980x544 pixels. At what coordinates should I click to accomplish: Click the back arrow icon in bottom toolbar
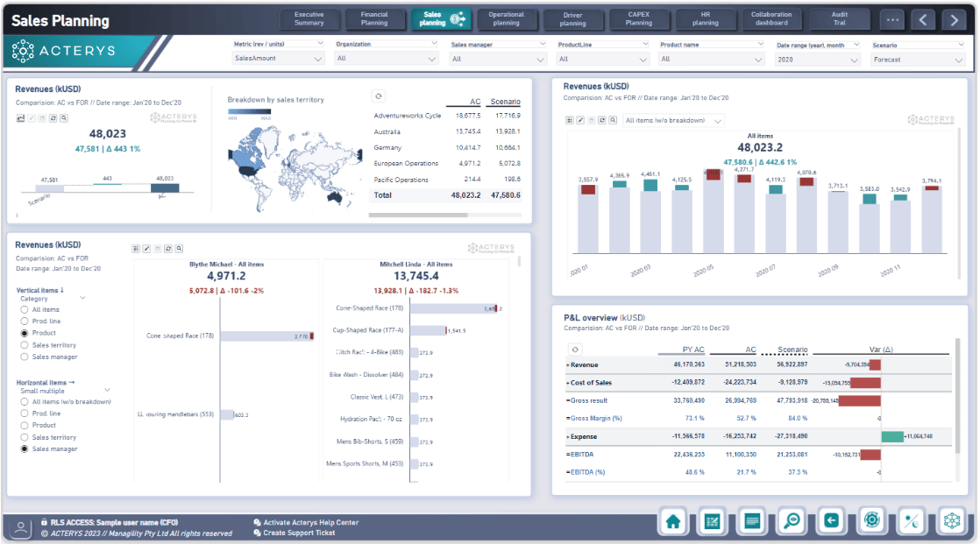[x=831, y=521]
